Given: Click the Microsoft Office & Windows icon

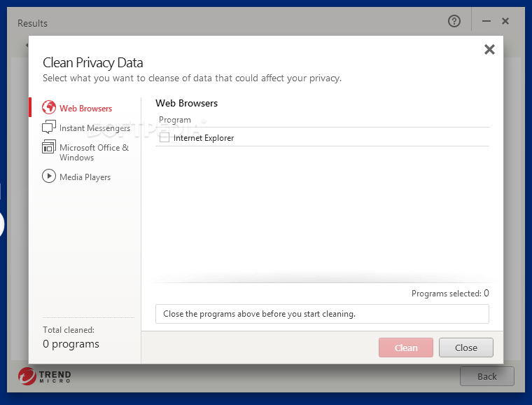Looking at the screenshot, I should [49, 147].
